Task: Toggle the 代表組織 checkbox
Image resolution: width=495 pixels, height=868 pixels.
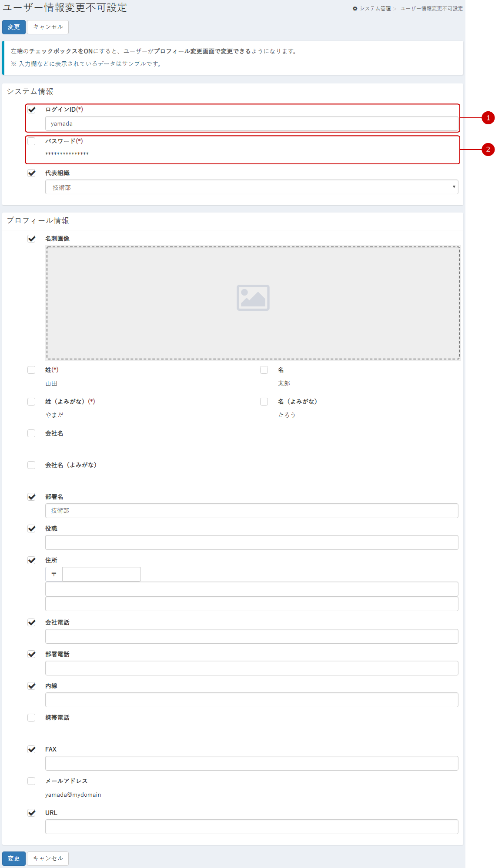Action: pyautogui.click(x=31, y=173)
